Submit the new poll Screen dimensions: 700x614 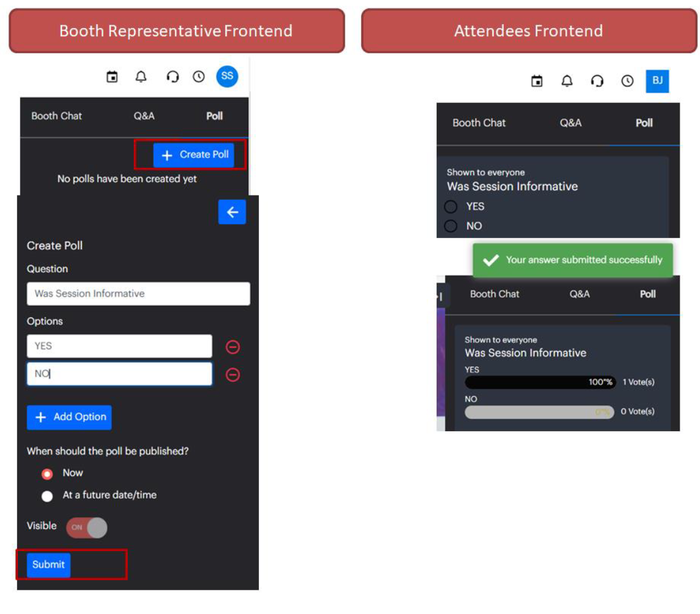[48, 564]
